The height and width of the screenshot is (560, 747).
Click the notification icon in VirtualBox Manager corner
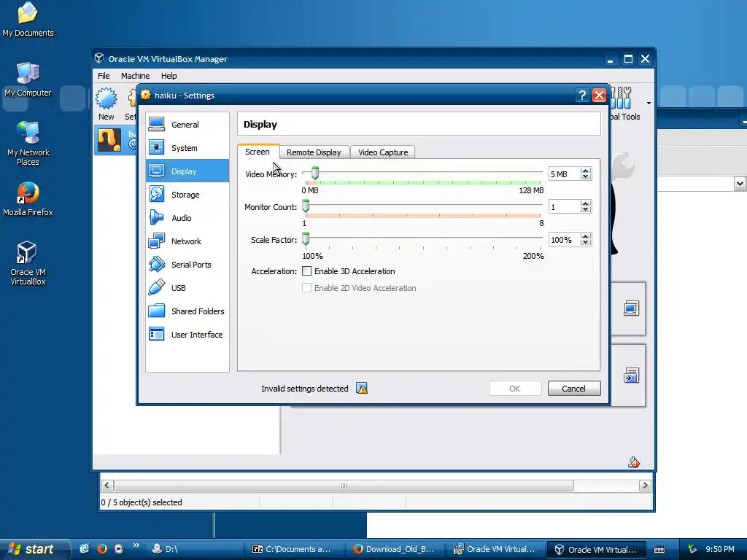click(634, 462)
